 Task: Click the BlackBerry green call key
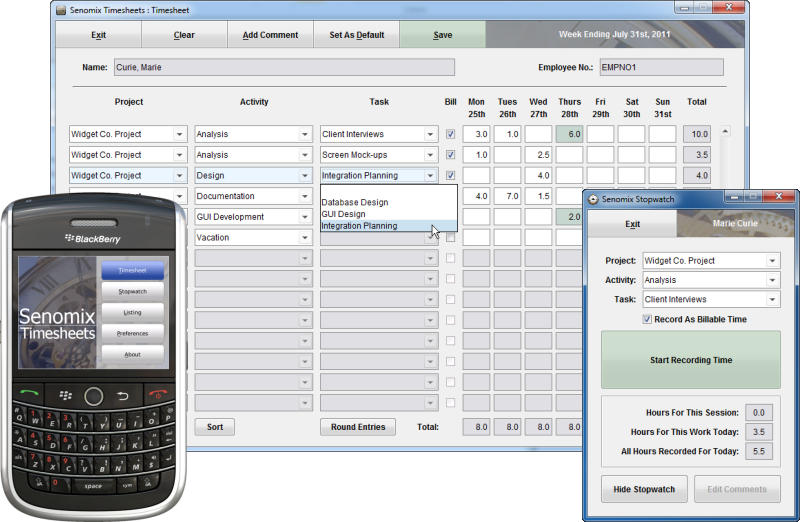pos(29,393)
